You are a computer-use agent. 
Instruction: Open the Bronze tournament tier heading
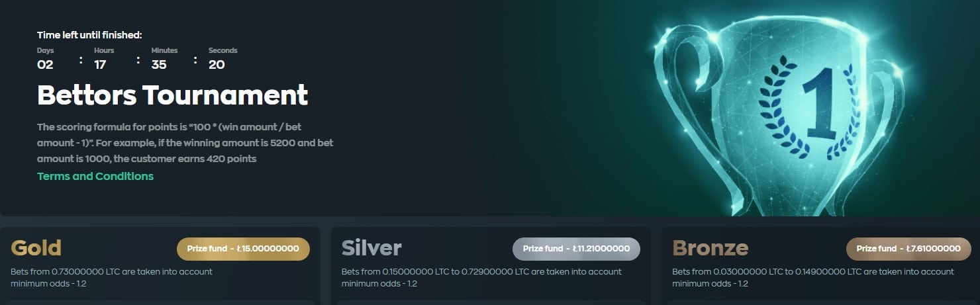pos(710,248)
